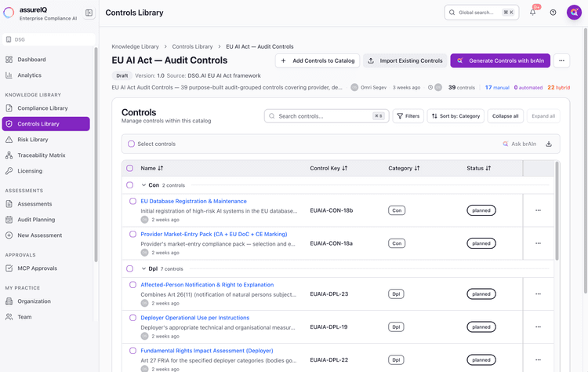The image size is (588, 372).
Task: Click Import Existing Controls button
Action: click(405, 60)
